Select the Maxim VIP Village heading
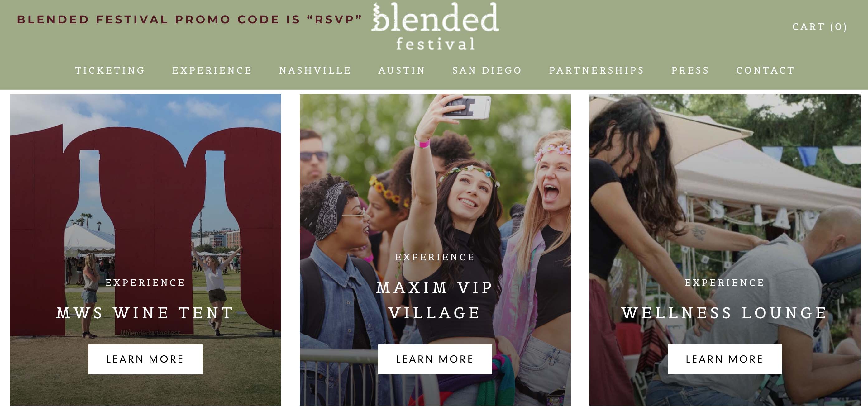 click(x=435, y=300)
